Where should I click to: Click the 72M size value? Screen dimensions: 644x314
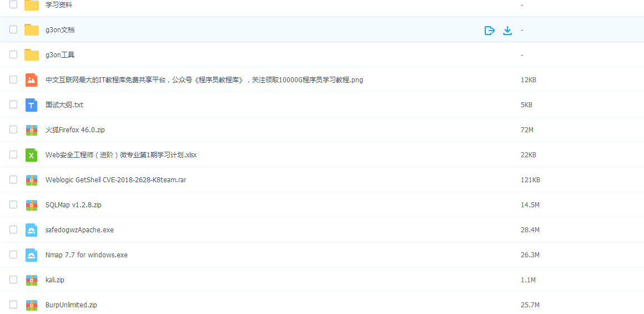527,130
